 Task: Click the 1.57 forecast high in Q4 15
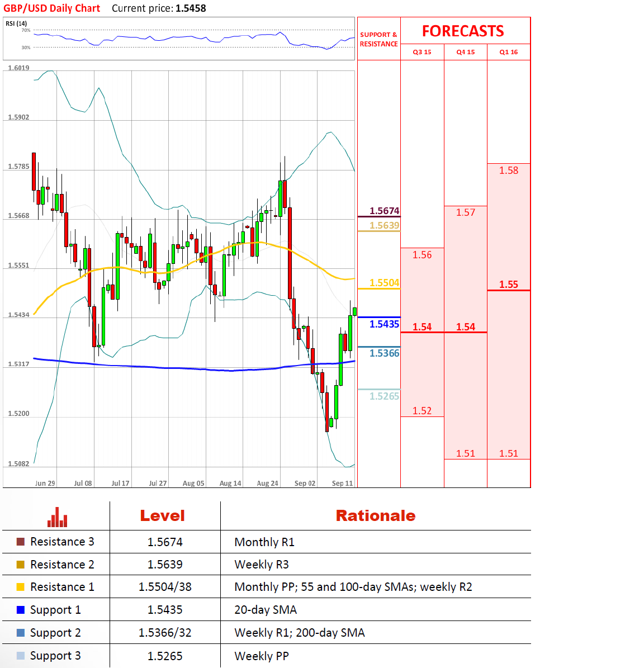tap(466, 212)
